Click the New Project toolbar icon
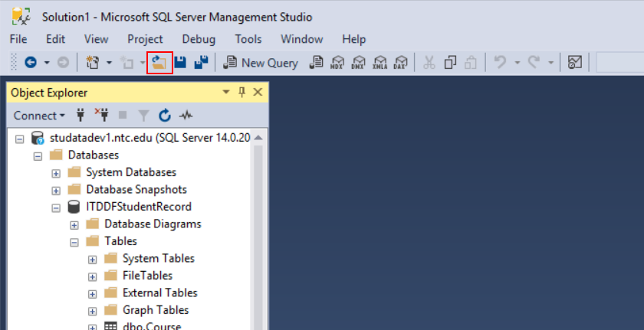Image resolution: width=644 pixels, height=330 pixels. click(x=93, y=63)
